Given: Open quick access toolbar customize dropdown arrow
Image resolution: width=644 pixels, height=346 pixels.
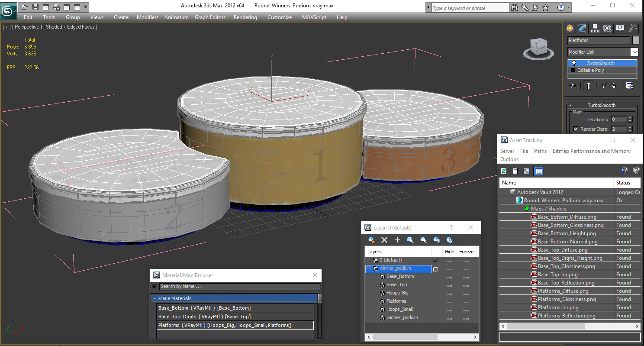Looking at the screenshot, I should tap(85, 7).
